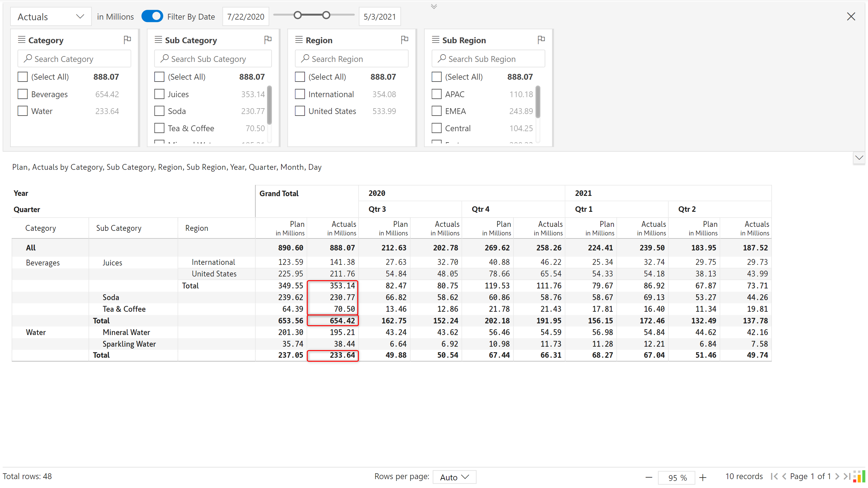Go to last page arrow icon
The width and height of the screenshot is (868, 488).
coord(847,476)
